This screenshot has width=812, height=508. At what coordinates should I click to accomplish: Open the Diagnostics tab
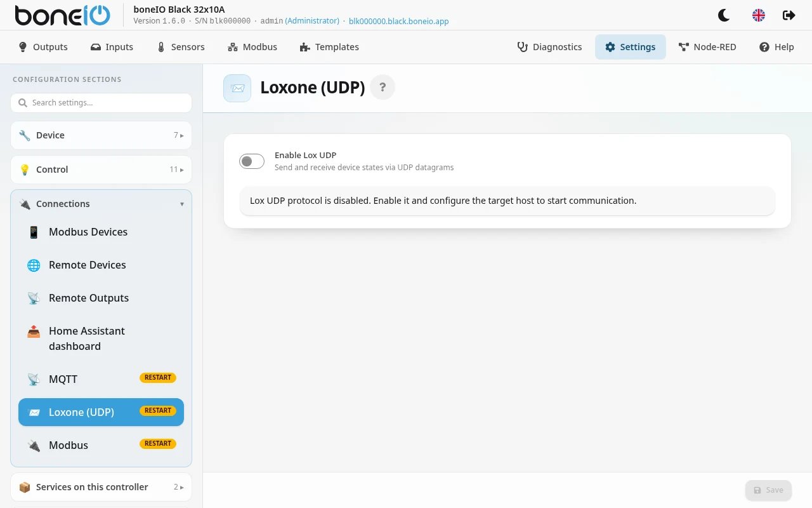click(549, 47)
